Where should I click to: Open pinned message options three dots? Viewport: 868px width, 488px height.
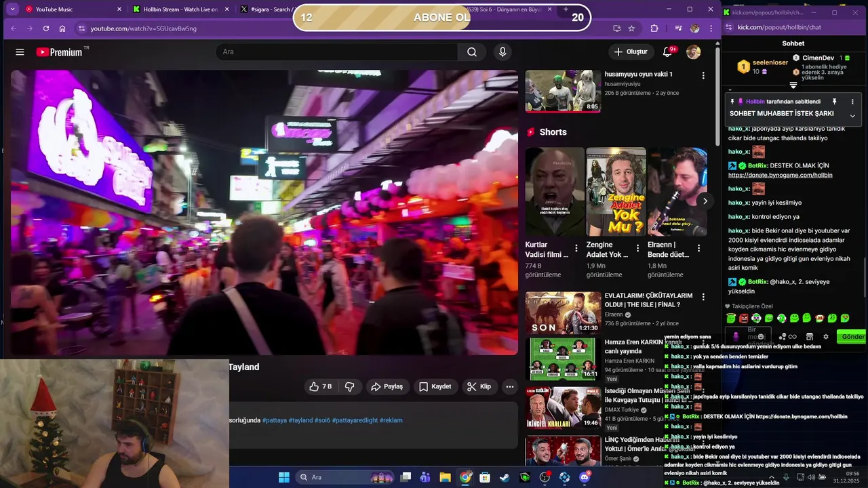(852, 102)
